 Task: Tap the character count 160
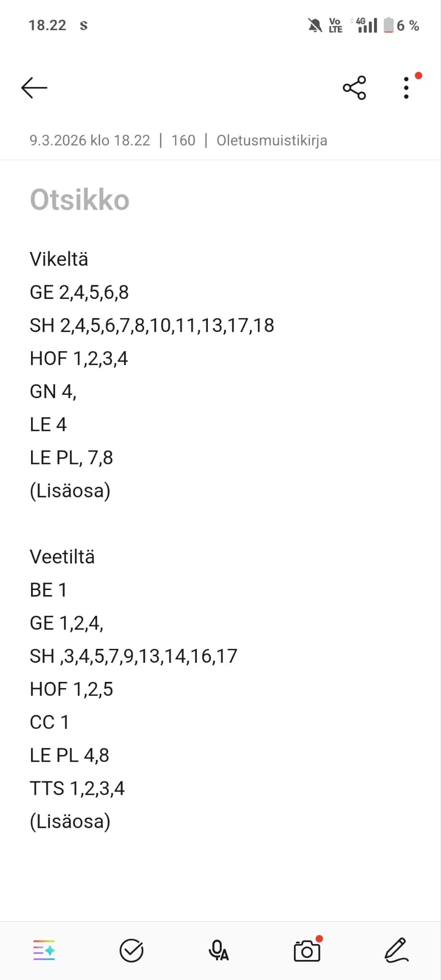(183, 141)
